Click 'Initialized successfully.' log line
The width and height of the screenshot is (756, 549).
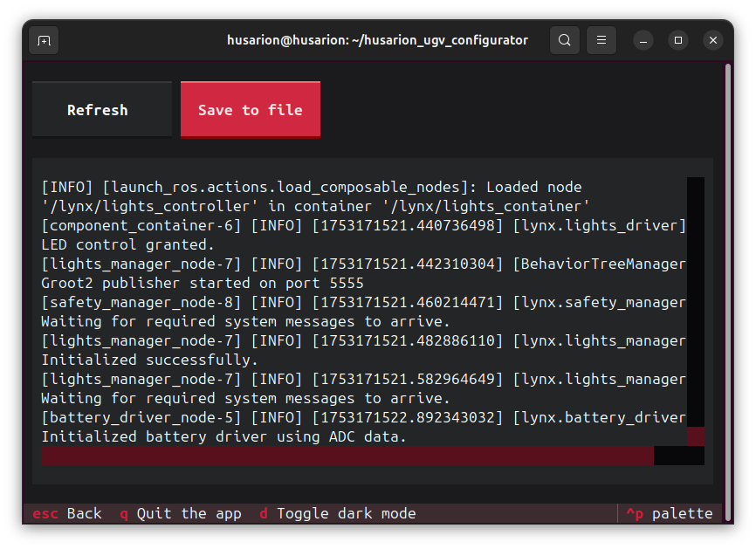click(150, 360)
